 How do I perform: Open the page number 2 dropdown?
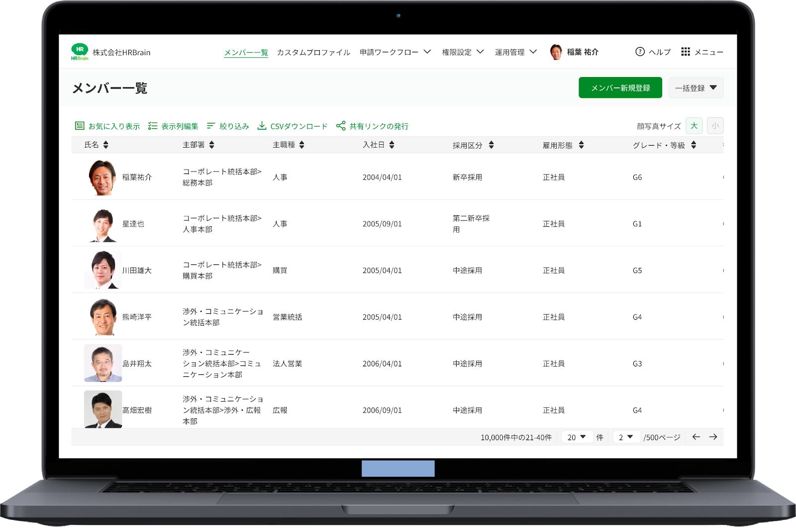(x=626, y=437)
